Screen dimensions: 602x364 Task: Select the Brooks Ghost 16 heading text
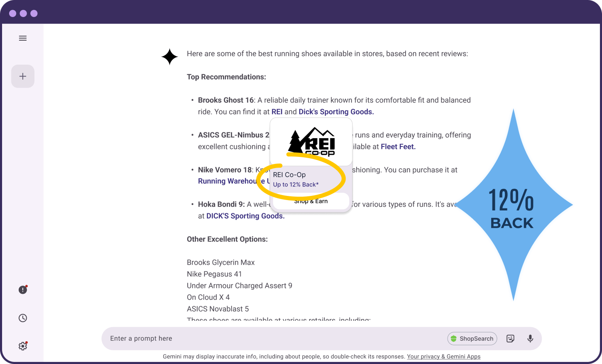click(226, 100)
